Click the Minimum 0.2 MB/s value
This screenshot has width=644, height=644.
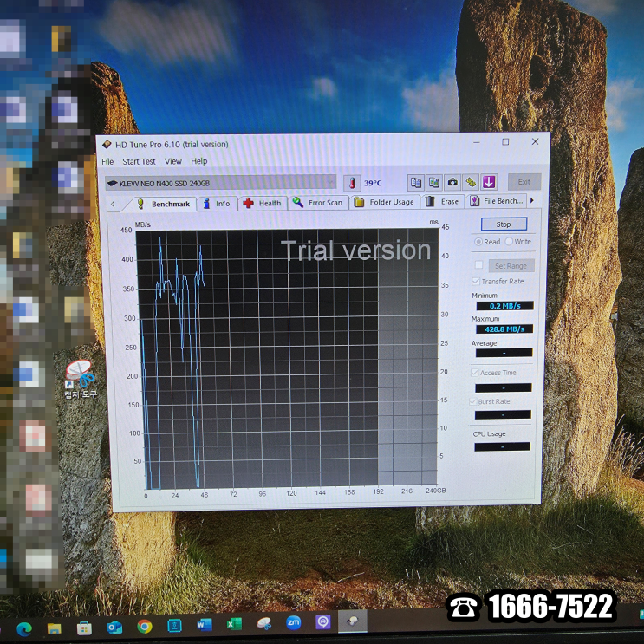coord(504,306)
